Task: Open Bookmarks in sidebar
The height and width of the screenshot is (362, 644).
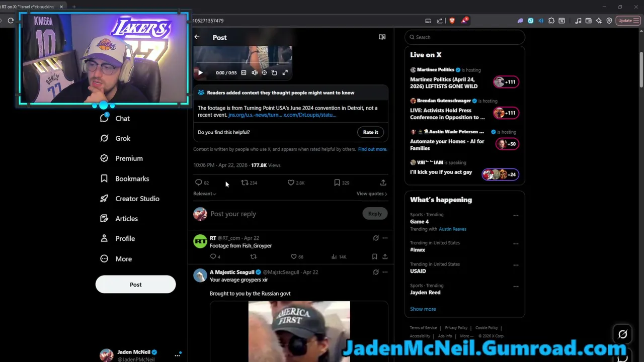Action: (125, 178)
